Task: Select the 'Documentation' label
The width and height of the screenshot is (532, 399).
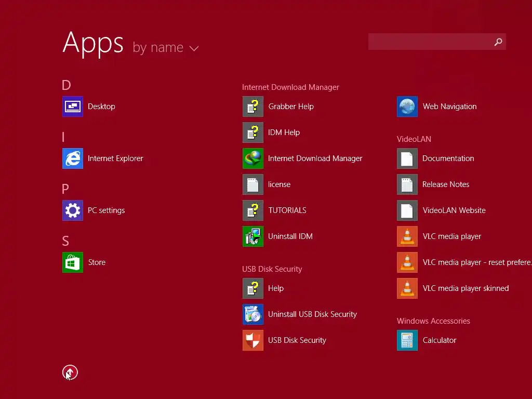Action: point(448,158)
